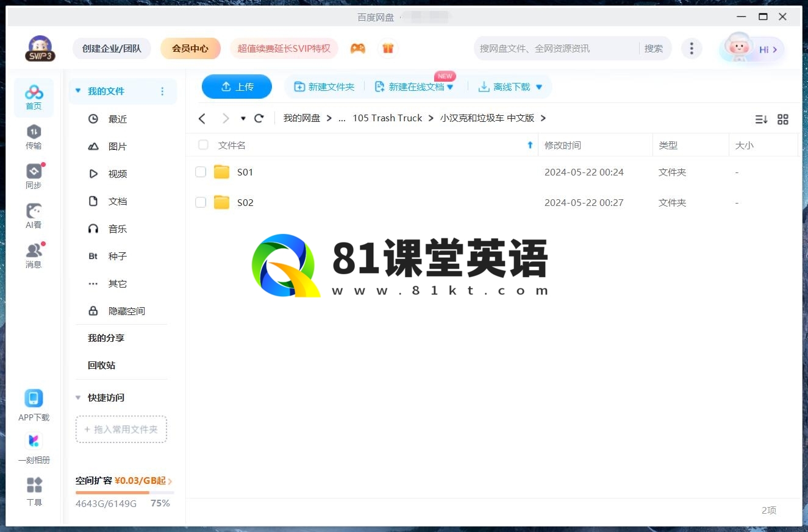
Task: Click the 我的文件 three-dot options icon
Action: 162,91
